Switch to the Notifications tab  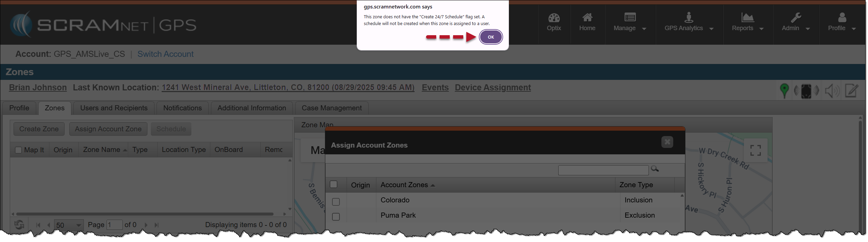(x=182, y=108)
